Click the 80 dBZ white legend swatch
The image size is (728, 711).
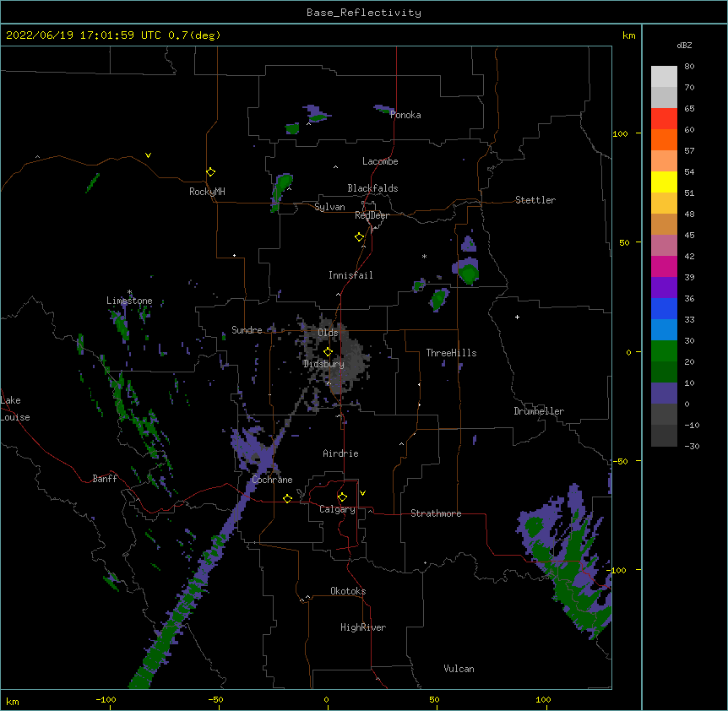(664, 77)
